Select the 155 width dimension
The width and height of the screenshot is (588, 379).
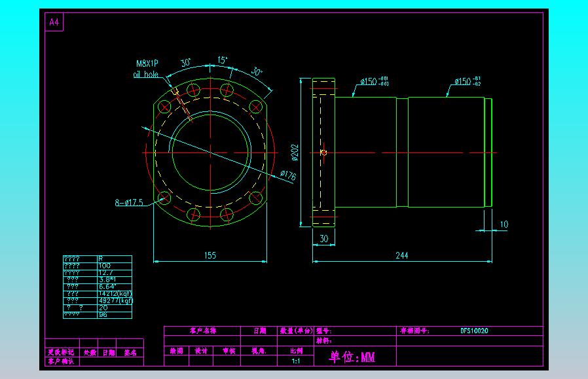click(210, 255)
